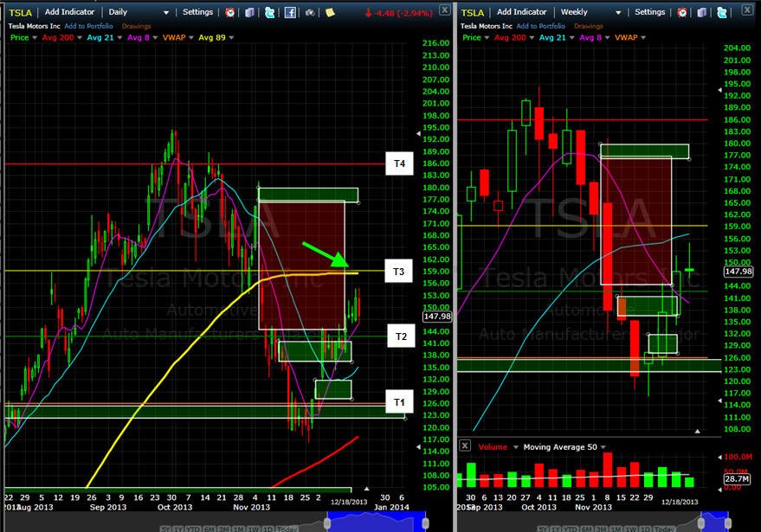This screenshot has height=532, width=761.
Task: Click the TSLA symbol in Daily chart
Action: tap(21, 13)
